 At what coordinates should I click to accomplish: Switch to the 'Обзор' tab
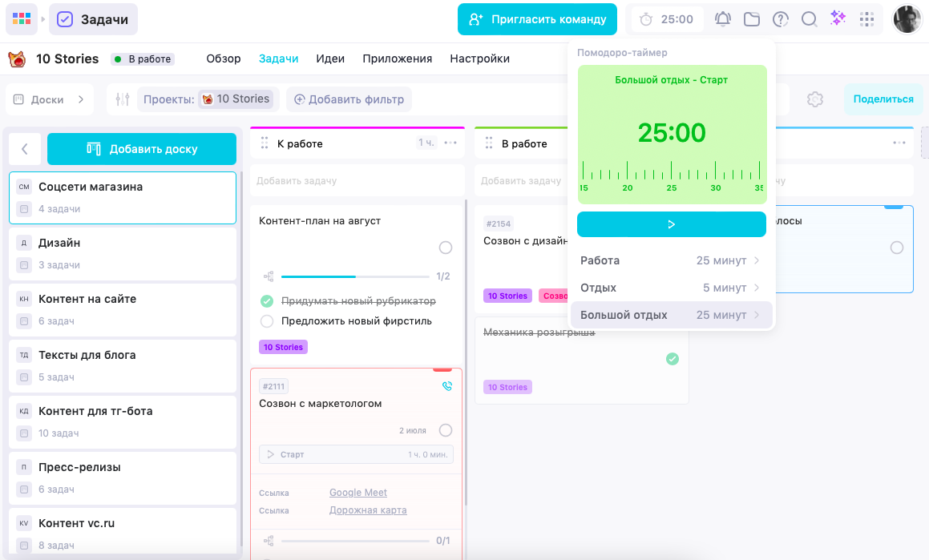(x=224, y=58)
